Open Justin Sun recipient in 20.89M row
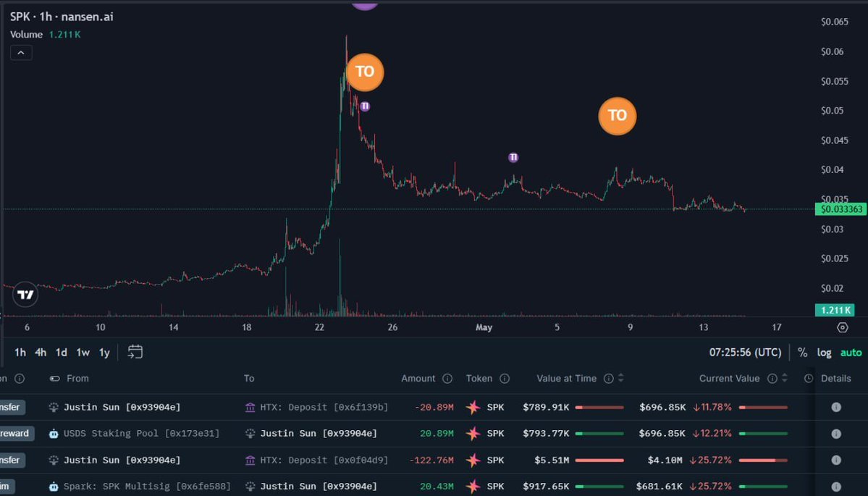 [319, 434]
